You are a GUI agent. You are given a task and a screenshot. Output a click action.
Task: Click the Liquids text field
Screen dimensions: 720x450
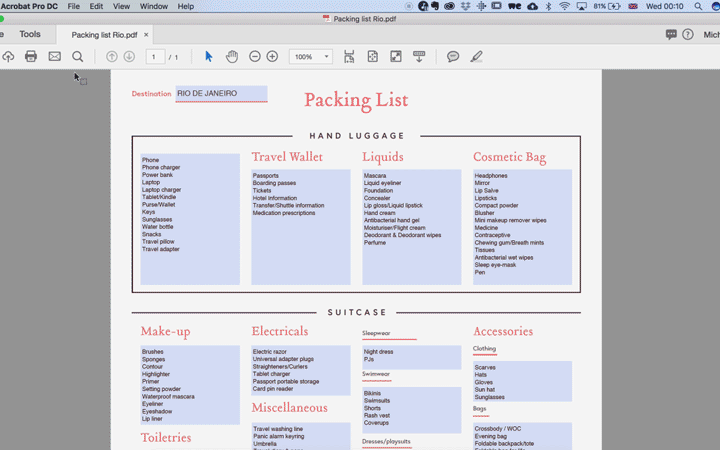(x=412, y=227)
